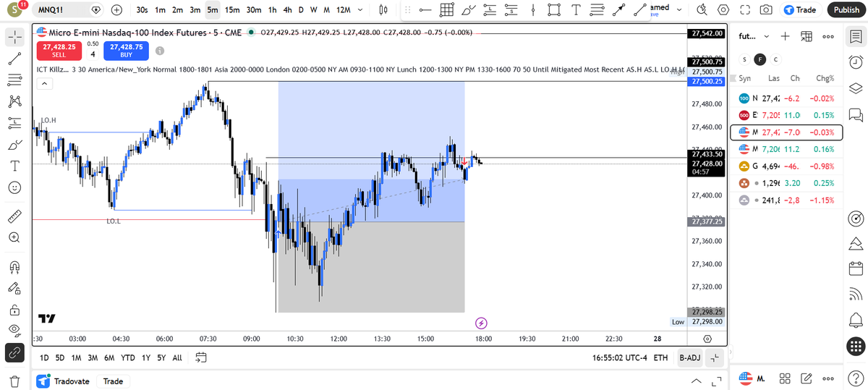Set date range to YTD
The width and height of the screenshot is (868, 390).
tap(128, 357)
